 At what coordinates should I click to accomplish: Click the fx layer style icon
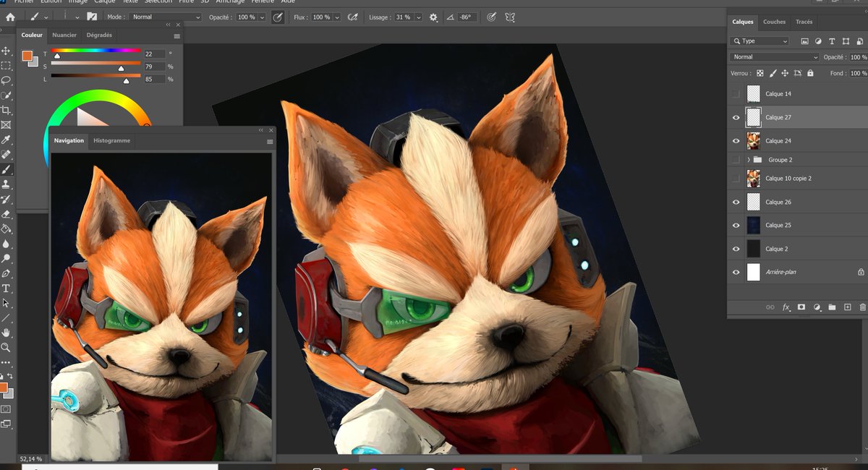click(786, 307)
